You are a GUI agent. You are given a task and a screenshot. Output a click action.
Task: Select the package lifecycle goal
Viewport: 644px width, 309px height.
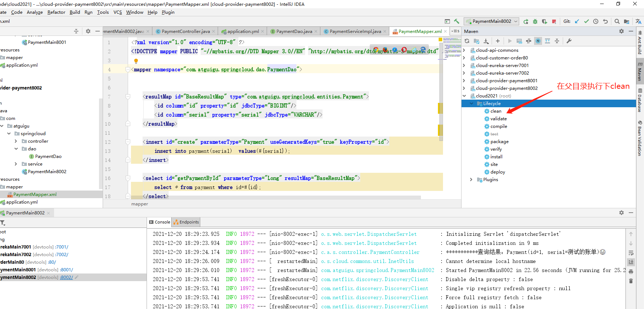(x=499, y=141)
